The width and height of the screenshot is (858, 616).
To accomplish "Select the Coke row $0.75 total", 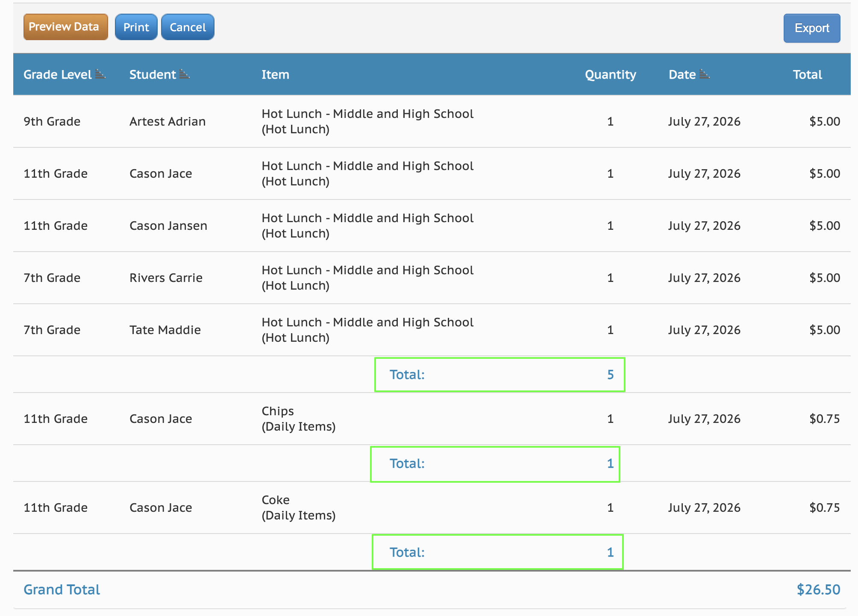I will coord(824,507).
